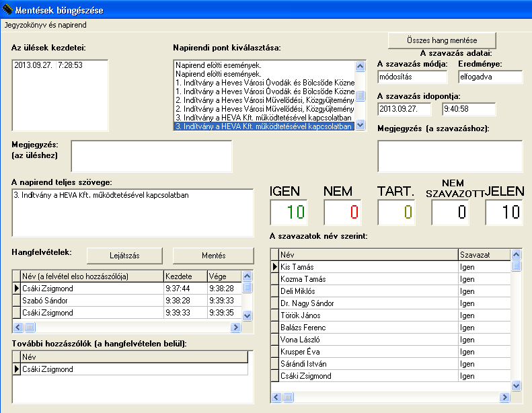The height and width of the screenshot is (413, 532).
Task: Select the Csáki Zsigmond recording starting 9:39:33
Action: click(127, 313)
